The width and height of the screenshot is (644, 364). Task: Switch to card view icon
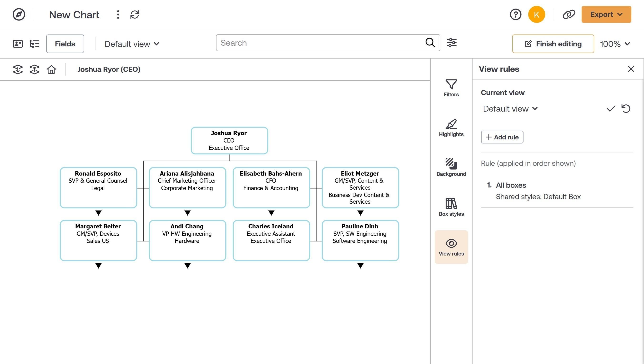tap(18, 44)
